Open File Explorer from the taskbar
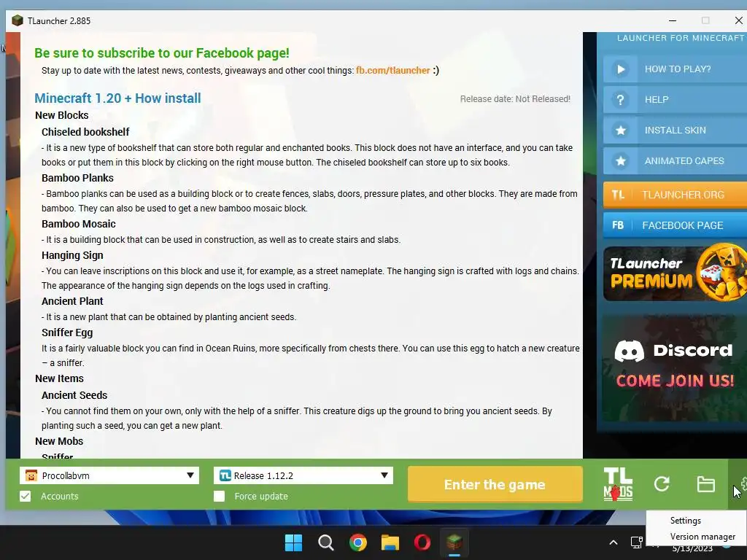Screen dimensions: 747x560 390,542
